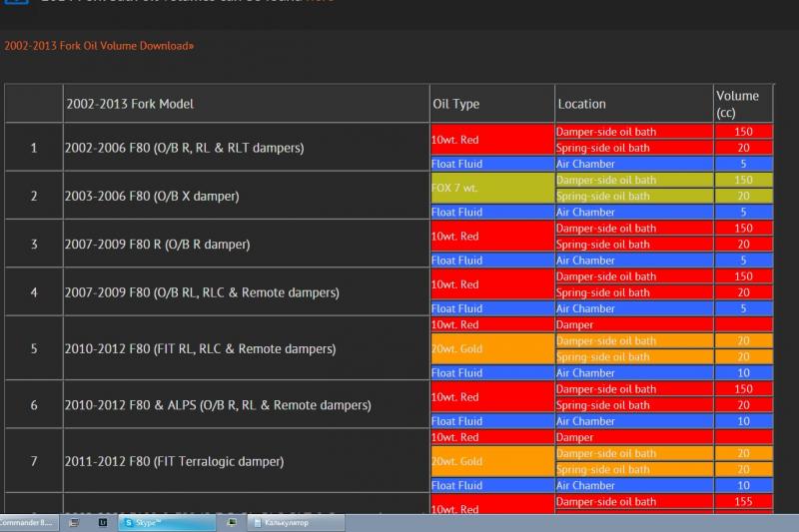Click 'Float Fluid' cell in row 1

pyautogui.click(x=492, y=164)
